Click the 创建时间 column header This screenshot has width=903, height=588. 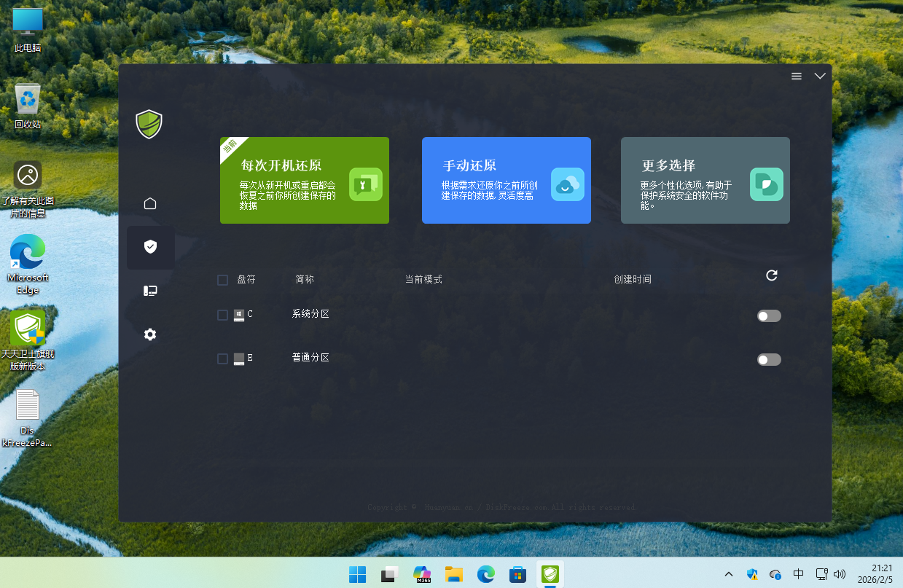click(633, 280)
